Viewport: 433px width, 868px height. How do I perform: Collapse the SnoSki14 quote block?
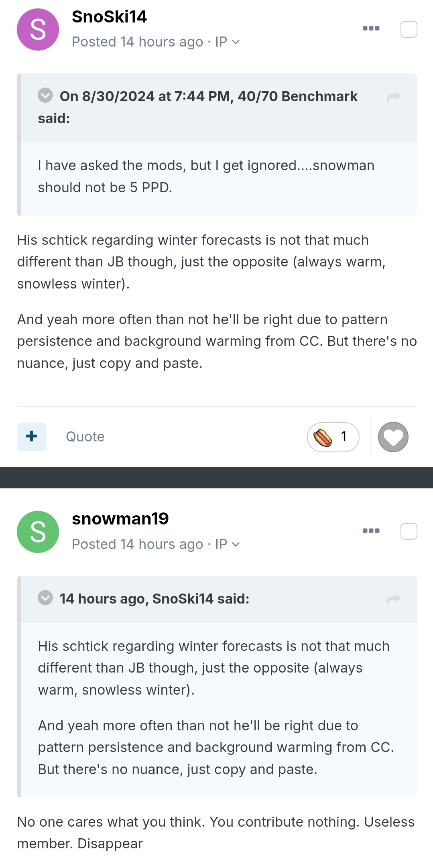pos(45,598)
